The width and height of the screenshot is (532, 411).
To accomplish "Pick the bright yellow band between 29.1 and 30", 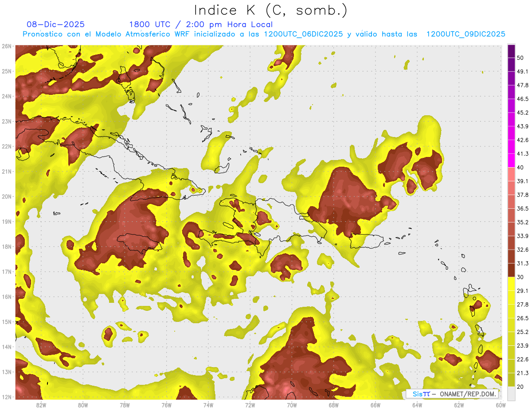I will click(511, 284).
